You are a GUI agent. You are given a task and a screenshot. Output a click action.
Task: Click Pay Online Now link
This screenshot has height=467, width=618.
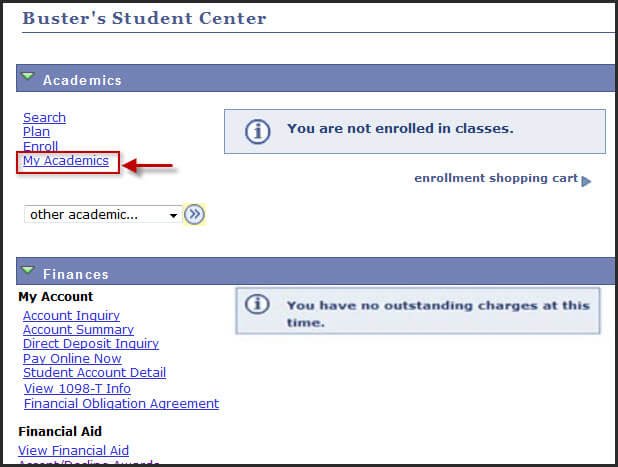click(72, 358)
